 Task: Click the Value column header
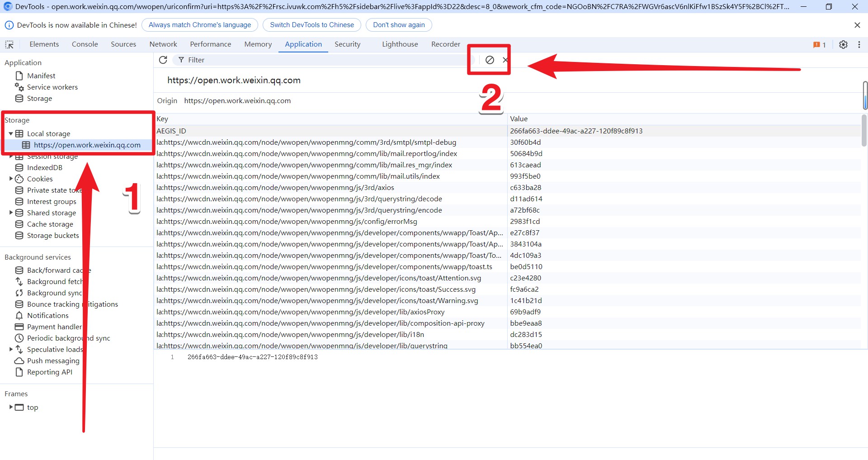click(x=684, y=119)
